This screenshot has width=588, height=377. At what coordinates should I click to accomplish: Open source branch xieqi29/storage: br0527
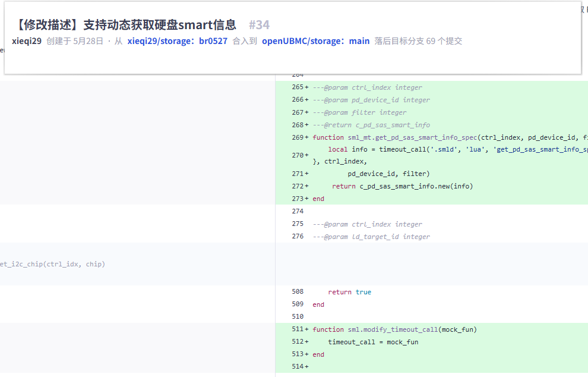tap(178, 41)
